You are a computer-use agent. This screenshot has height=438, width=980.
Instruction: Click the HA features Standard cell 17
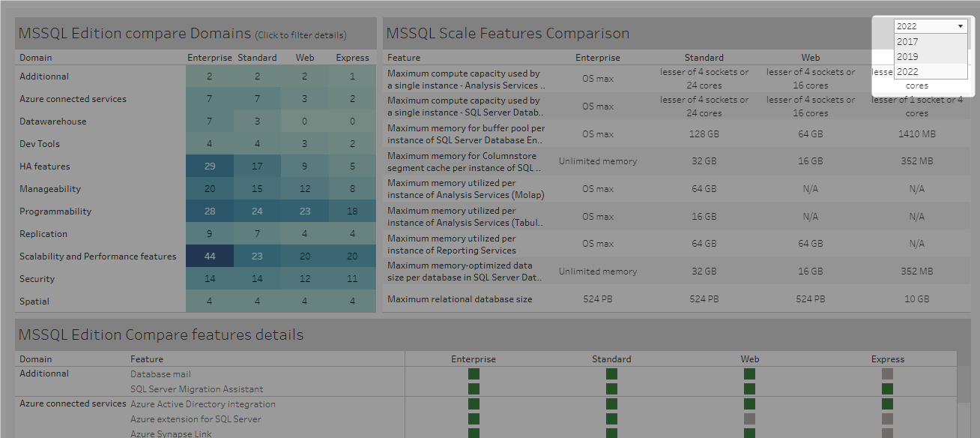tap(257, 166)
